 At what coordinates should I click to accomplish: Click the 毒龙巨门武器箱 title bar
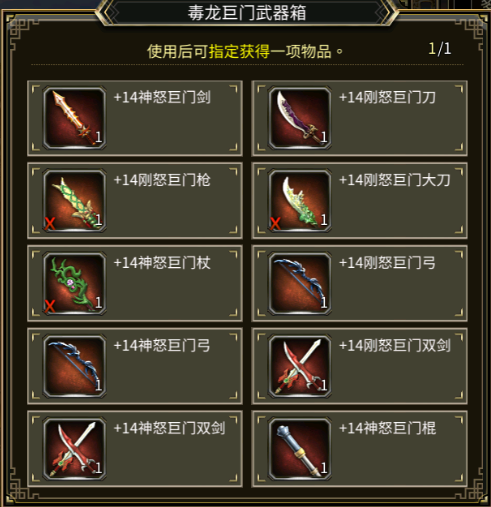pos(247,13)
